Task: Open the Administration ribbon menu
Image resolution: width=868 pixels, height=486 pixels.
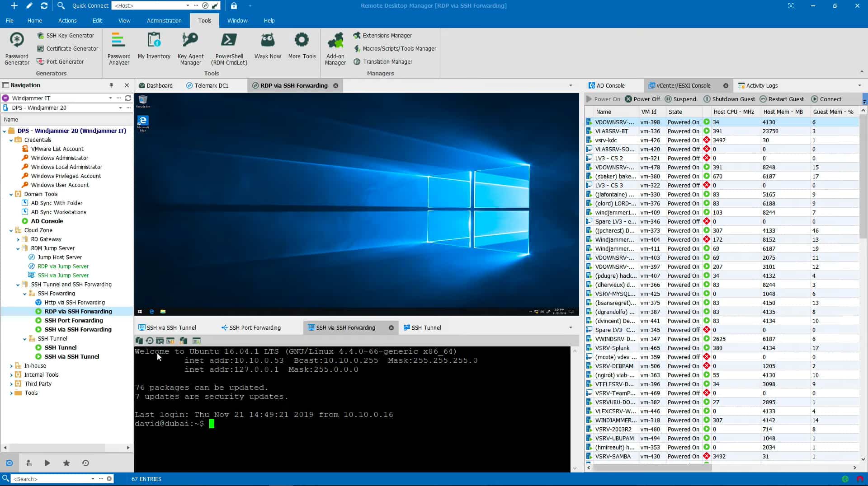Action: coord(164,20)
